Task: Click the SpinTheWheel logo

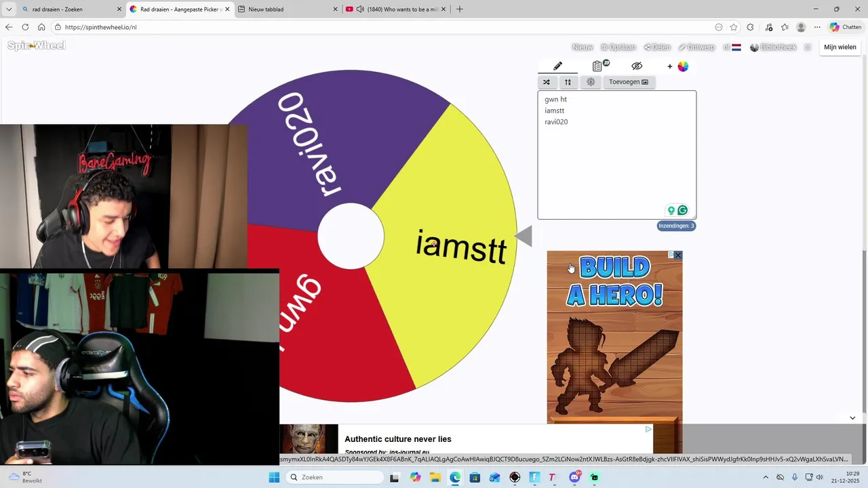Action: point(37,46)
